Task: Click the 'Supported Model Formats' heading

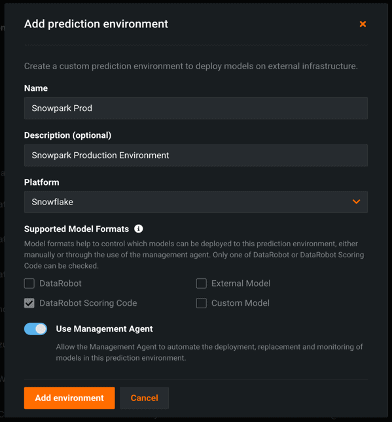Action: click(76, 229)
